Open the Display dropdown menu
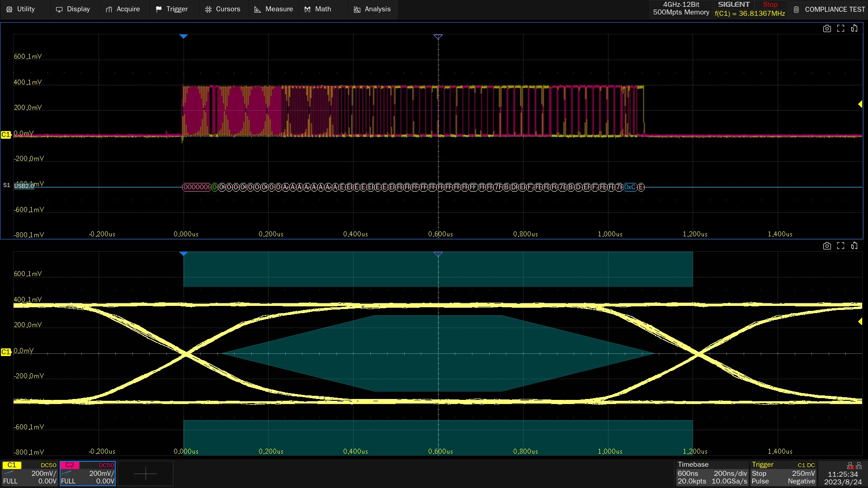Screen dimensions: 868x488 click(73, 9)
